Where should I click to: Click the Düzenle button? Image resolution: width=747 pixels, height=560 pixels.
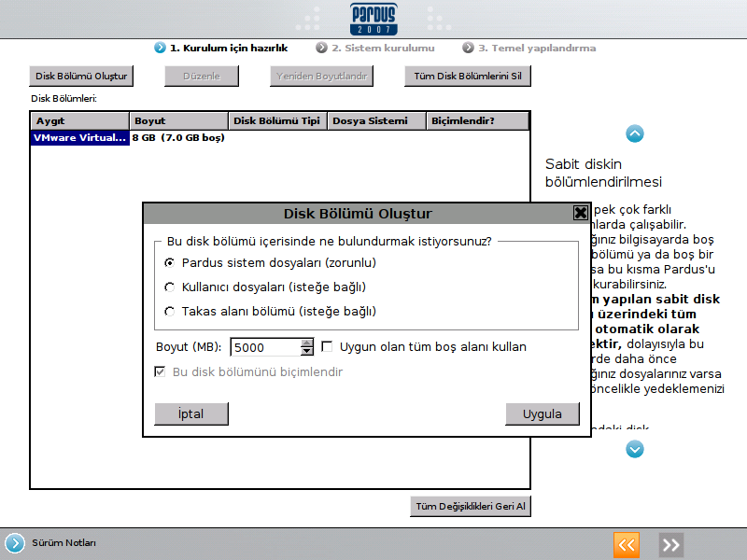click(x=202, y=77)
